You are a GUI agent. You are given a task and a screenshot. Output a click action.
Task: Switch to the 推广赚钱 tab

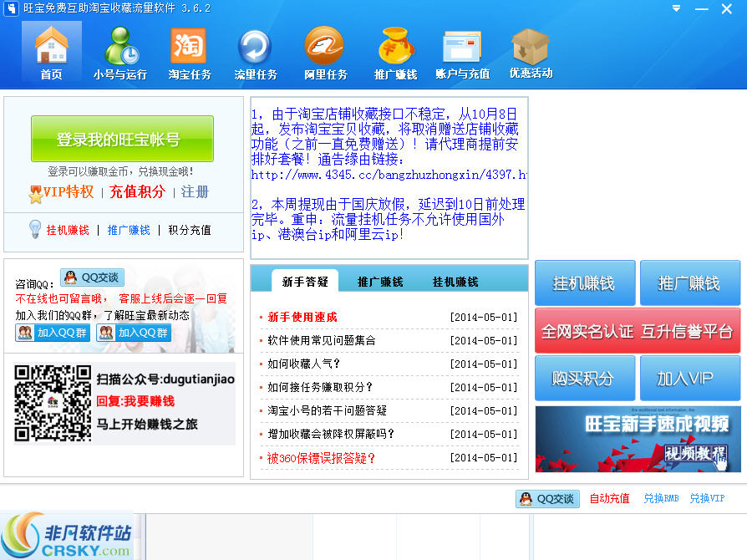click(380, 281)
